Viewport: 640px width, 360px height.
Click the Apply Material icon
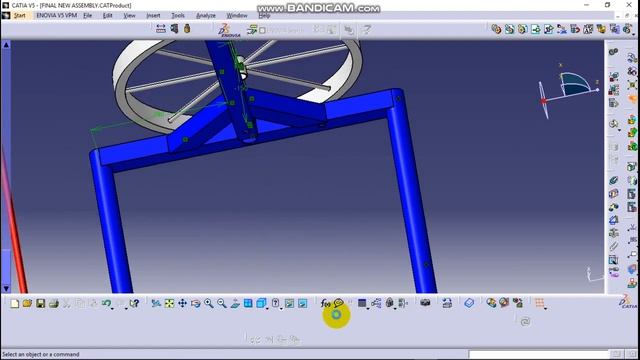(x=469, y=303)
